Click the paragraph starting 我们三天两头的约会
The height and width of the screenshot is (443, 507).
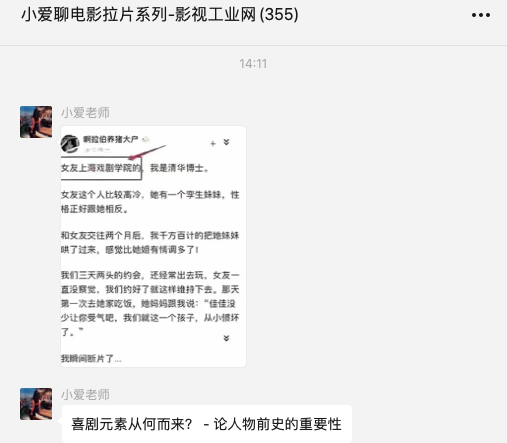(x=150, y=303)
